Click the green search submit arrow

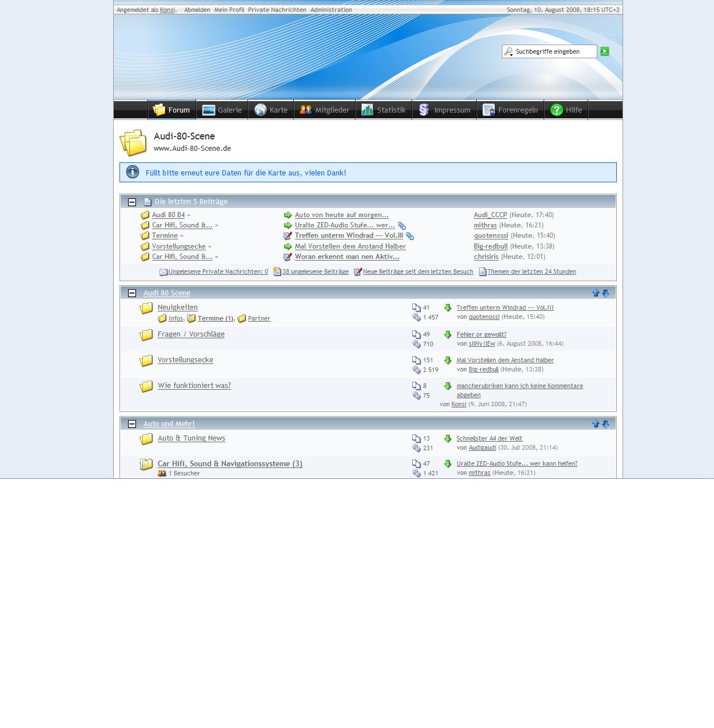tap(605, 51)
